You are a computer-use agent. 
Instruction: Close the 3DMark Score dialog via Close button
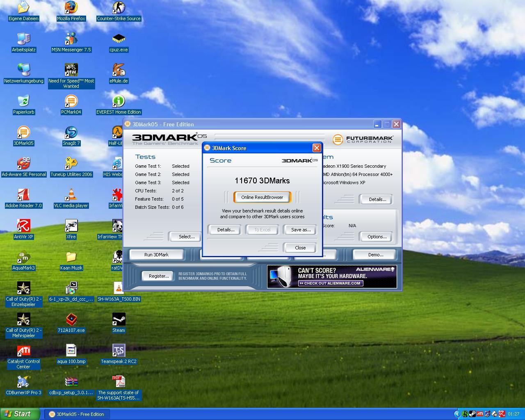(300, 248)
